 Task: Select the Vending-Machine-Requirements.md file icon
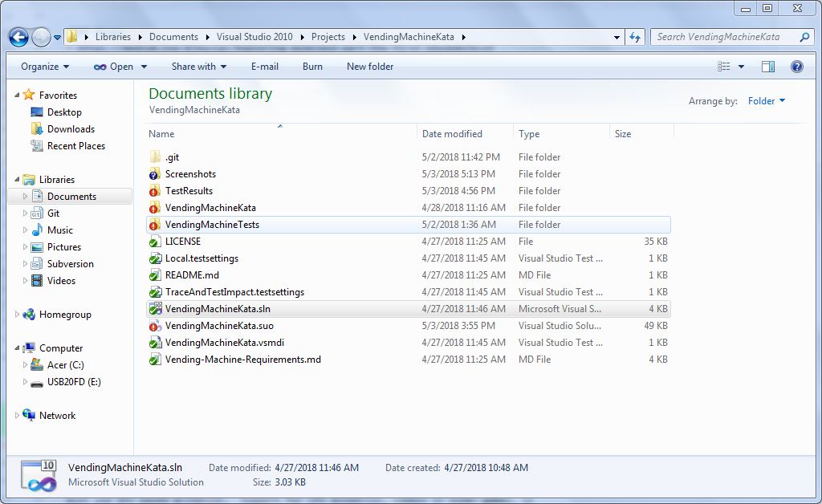155,359
